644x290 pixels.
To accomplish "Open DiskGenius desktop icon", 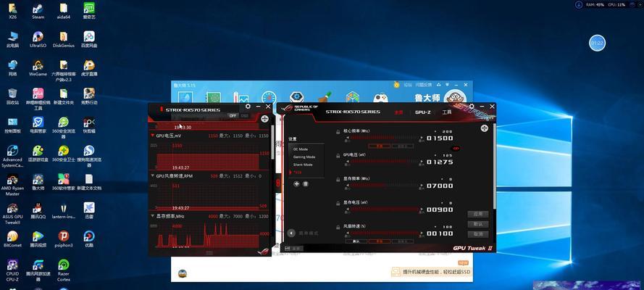I will point(63,39).
